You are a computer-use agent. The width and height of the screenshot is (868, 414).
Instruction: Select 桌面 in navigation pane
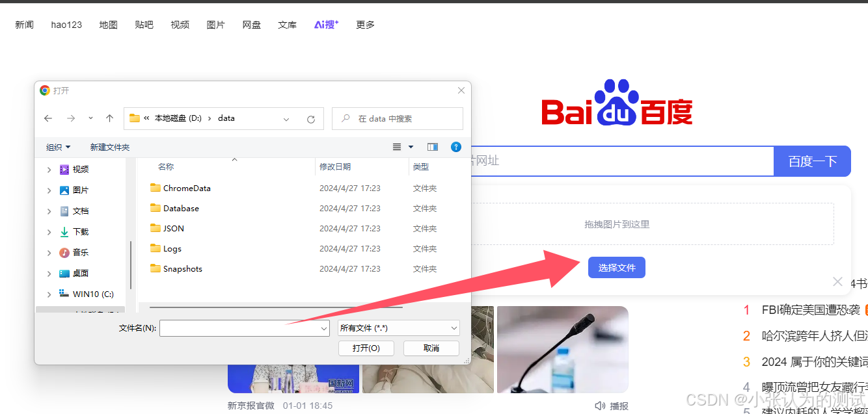point(81,274)
